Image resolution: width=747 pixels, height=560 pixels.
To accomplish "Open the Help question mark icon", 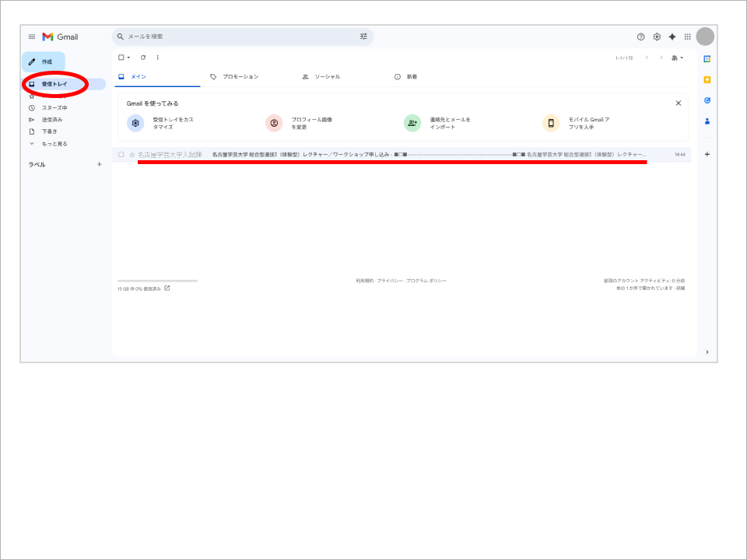I will (640, 37).
